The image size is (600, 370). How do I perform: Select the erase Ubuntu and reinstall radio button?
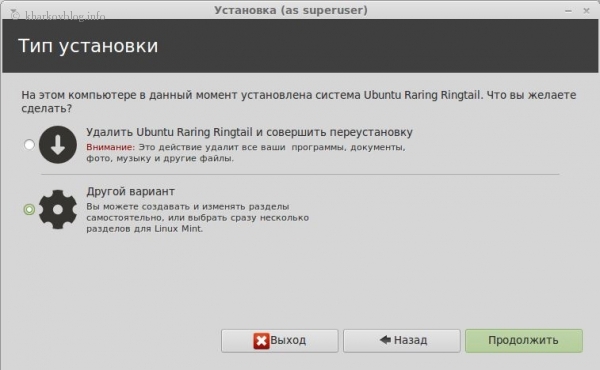[29, 145]
